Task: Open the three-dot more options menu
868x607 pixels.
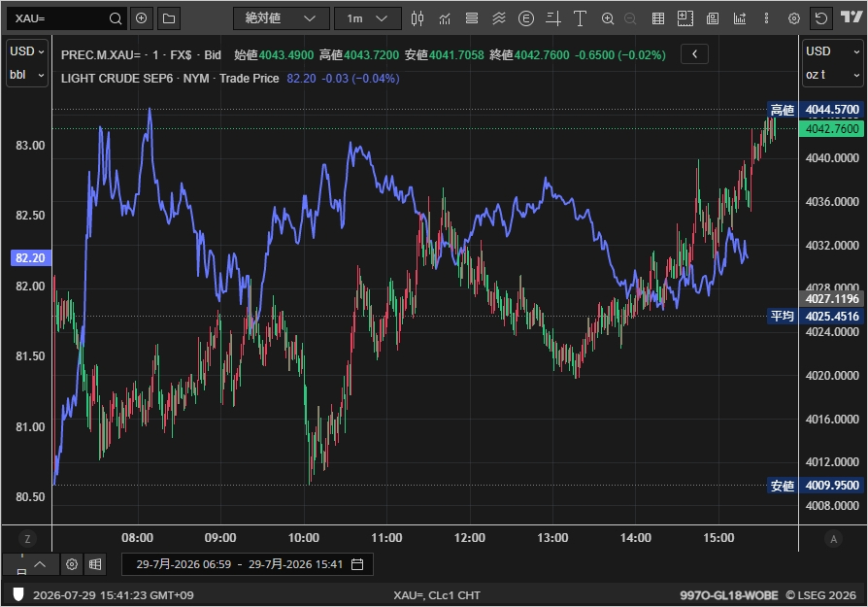Action: 767,18
